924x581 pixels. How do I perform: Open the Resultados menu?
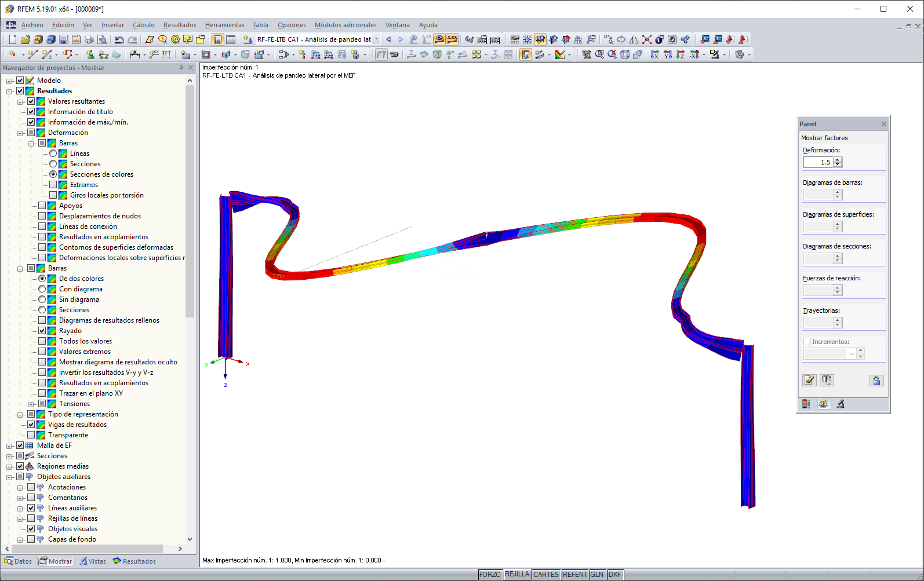180,25
